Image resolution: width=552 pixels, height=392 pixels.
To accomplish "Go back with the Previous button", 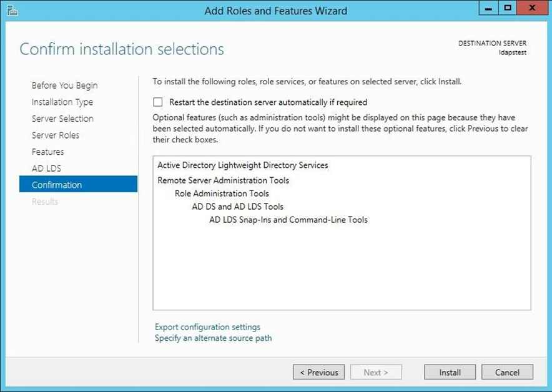I will click(x=318, y=372).
